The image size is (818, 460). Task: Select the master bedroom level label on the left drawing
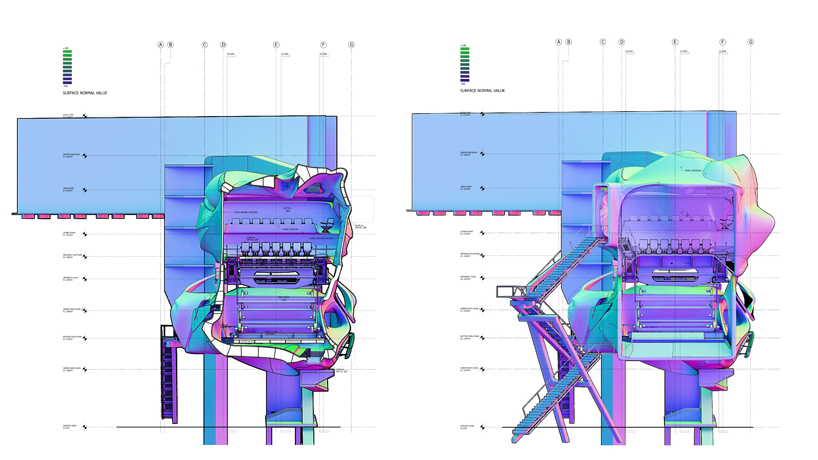pos(68,155)
